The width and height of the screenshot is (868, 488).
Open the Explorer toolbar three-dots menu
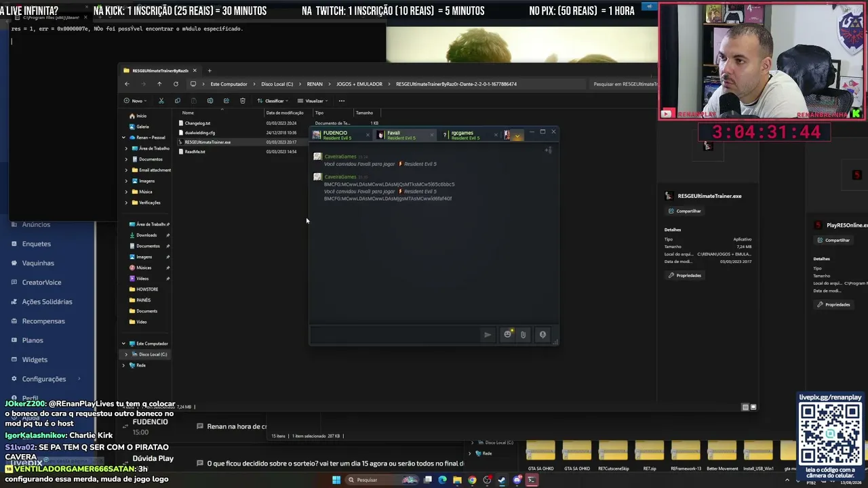pyautogui.click(x=342, y=101)
